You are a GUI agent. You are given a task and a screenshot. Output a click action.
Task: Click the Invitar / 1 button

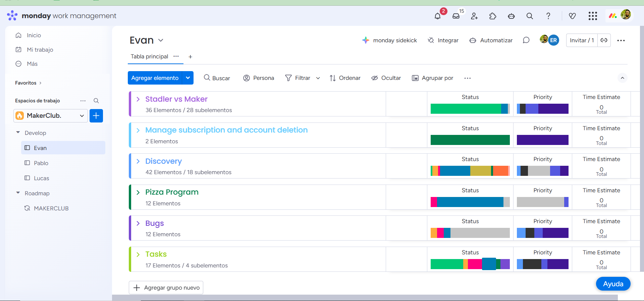coord(582,40)
